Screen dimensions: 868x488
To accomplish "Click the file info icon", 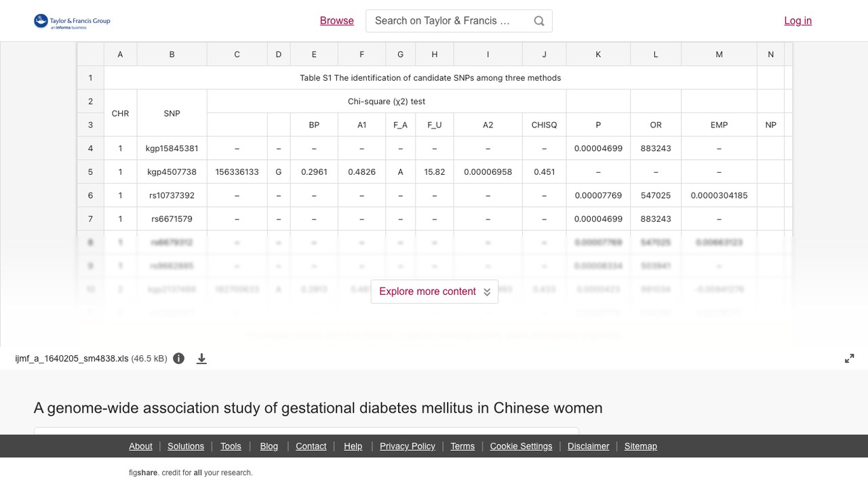I will pyautogui.click(x=178, y=359).
